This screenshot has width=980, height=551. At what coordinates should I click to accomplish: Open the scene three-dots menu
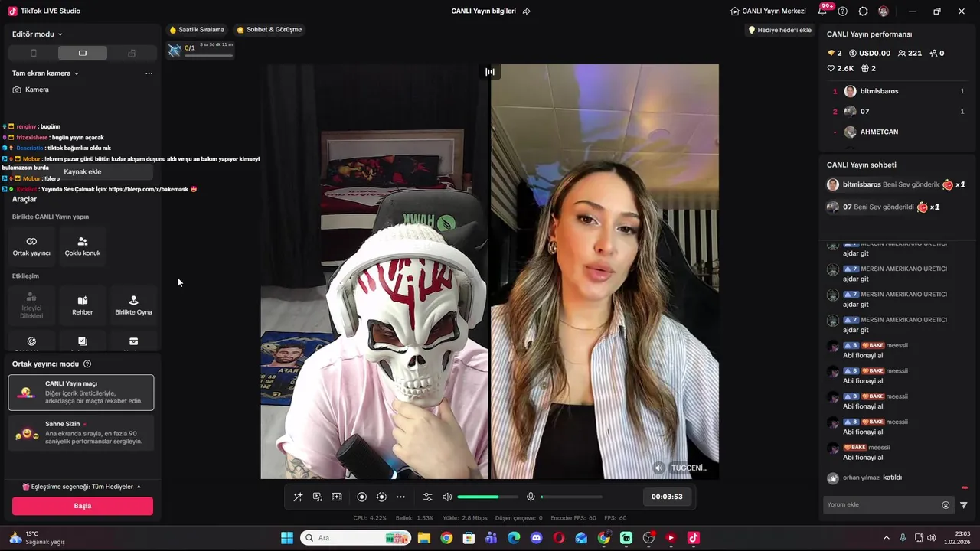149,73
